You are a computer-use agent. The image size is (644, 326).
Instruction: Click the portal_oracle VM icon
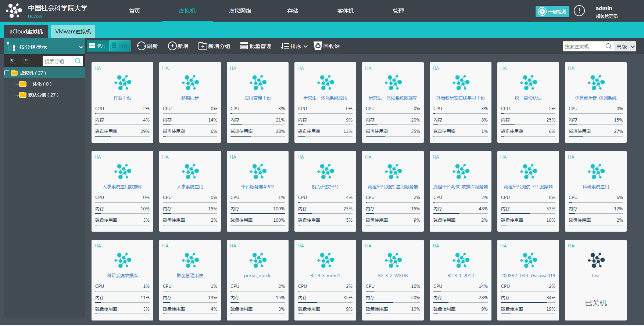258,260
